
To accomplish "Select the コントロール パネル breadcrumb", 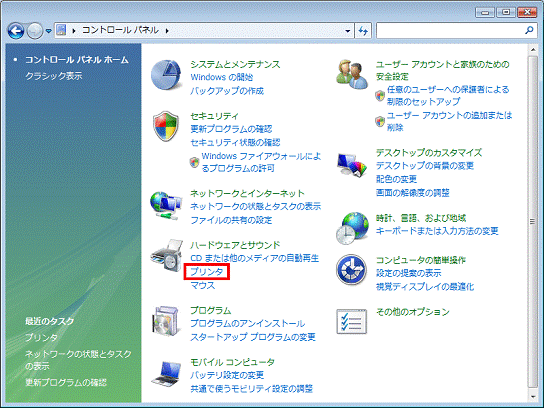I will coord(120,30).
